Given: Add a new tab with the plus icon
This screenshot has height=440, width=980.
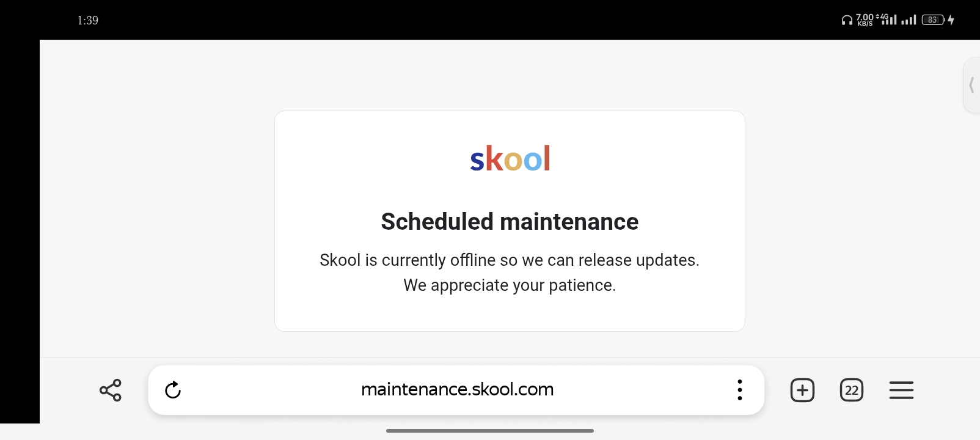Looking at the screenshot, I should click(802, 390).
